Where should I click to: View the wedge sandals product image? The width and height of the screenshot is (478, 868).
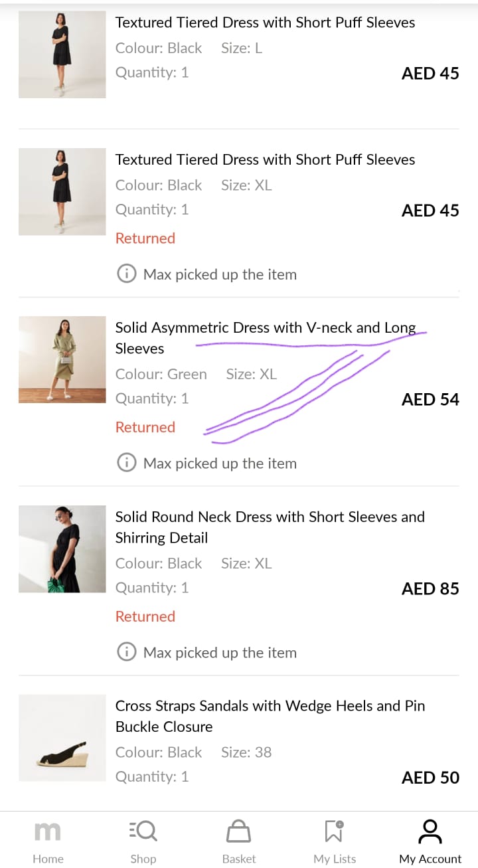click(x=62, y=738)
